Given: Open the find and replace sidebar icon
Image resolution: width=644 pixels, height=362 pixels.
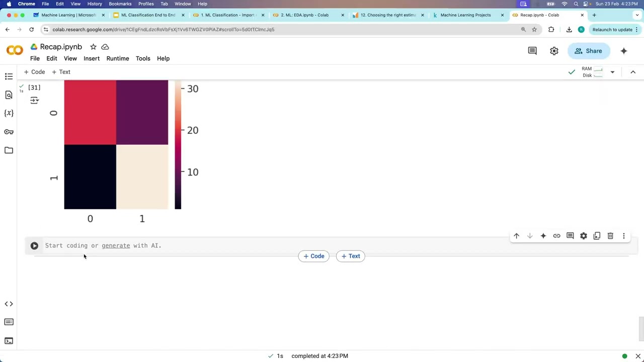Looking at the screenshot, I should [x=9, y=95].
